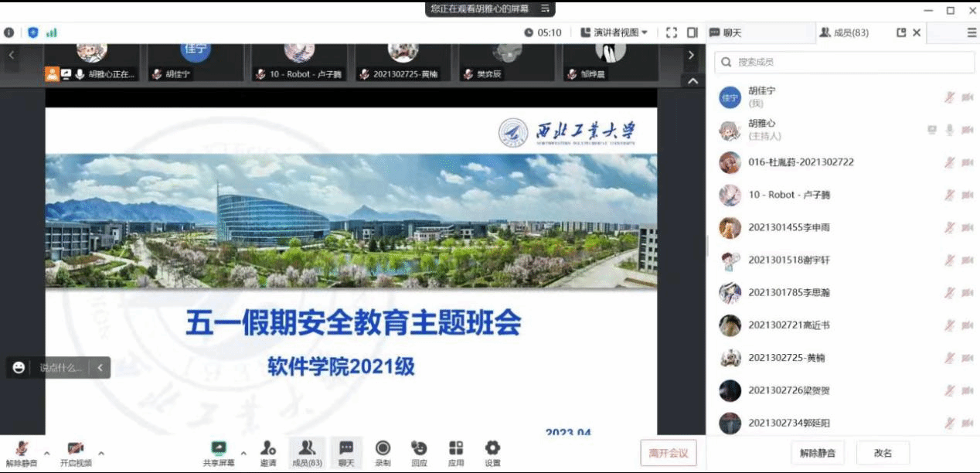This screenshot has height=473, width=980.
Task: Expand audio options arrow next to 解除静音
Action: coord(46,454)
